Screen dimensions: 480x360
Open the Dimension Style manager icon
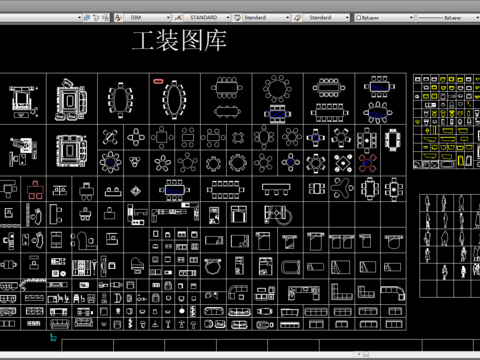click(178, 18)
